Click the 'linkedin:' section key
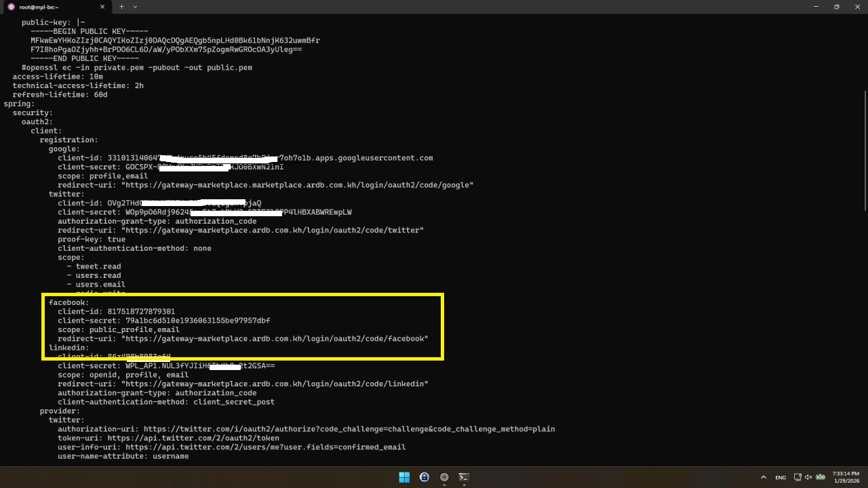 [68, 348]
